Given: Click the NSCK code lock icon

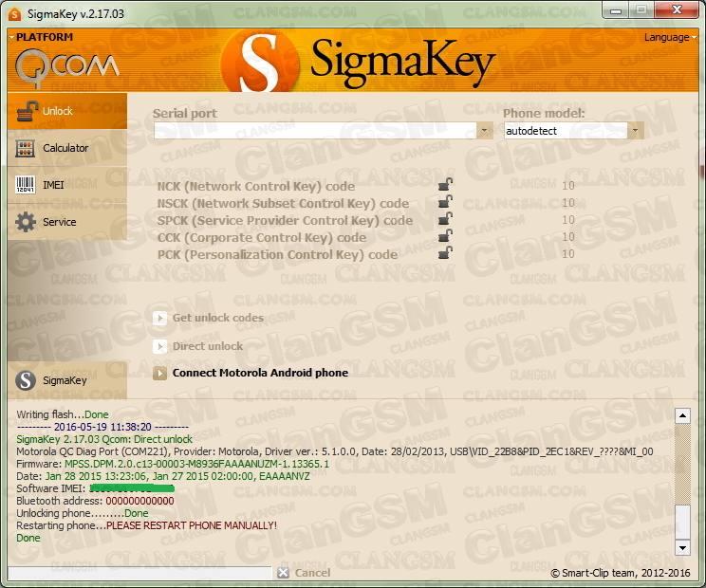Looking at the screenshot, I should [x=446, y=202].
